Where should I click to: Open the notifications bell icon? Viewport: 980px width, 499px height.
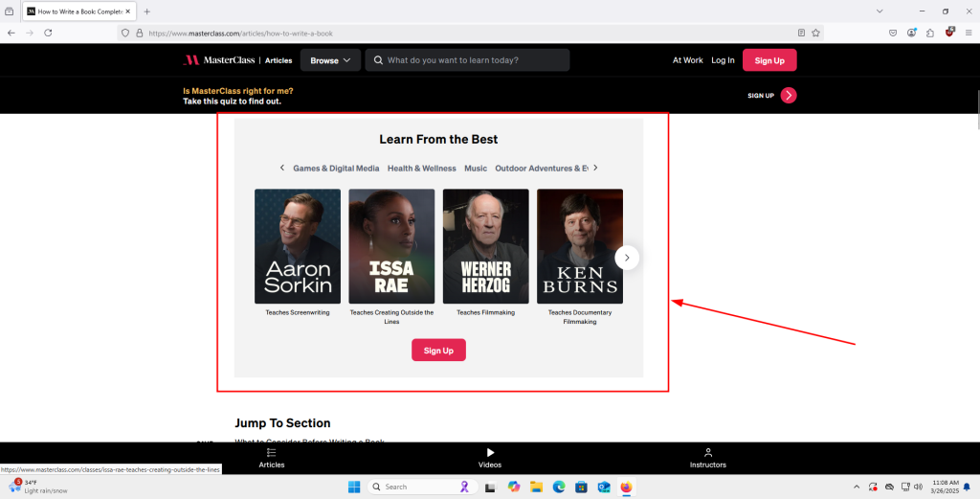967,487
